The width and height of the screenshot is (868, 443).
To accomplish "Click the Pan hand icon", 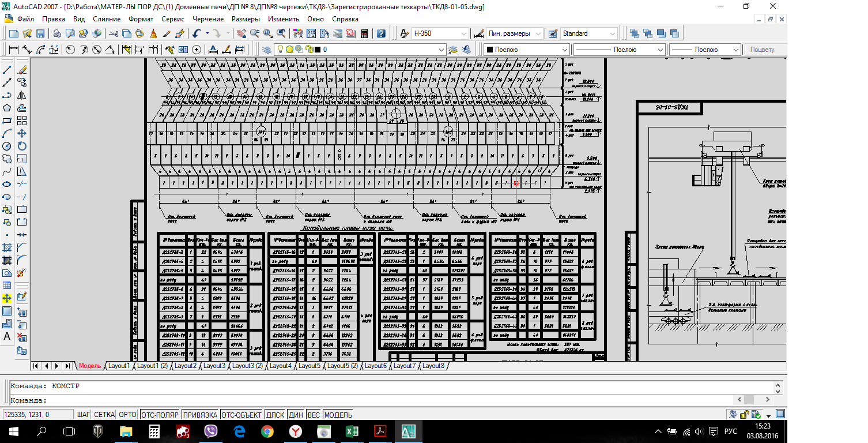I will pos(241,33).
